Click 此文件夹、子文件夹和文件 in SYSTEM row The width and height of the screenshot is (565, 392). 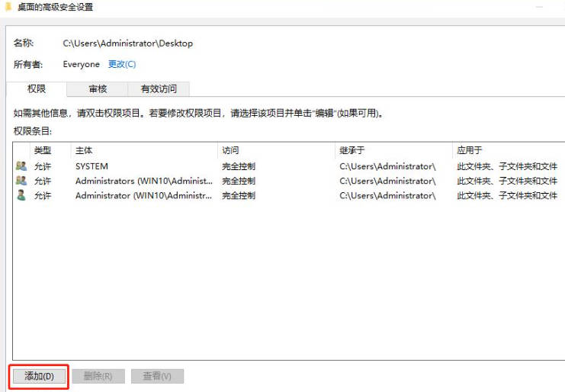click(507, 166)
